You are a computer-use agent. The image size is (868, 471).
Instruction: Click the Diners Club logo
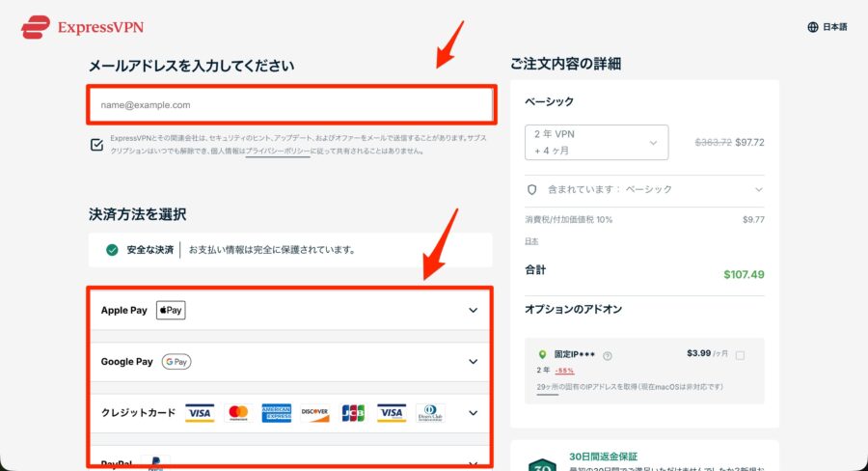(x=430, y=413)
